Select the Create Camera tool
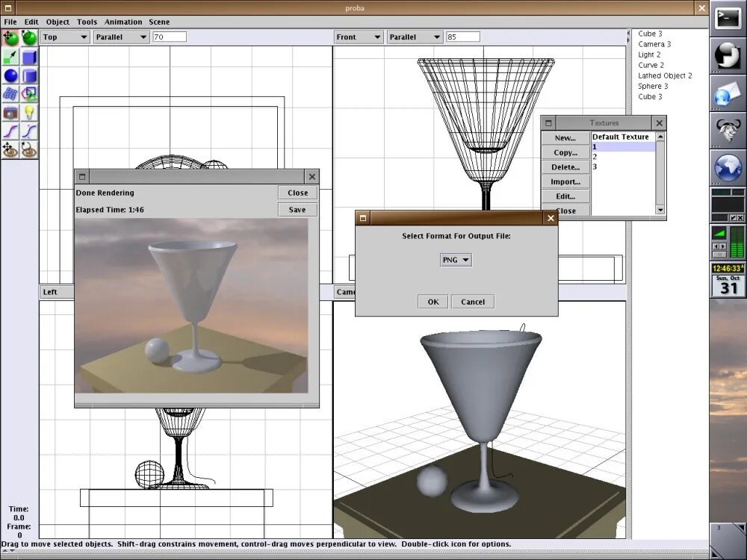This screenshot has width=747, height=560. [x=10, y=113]
